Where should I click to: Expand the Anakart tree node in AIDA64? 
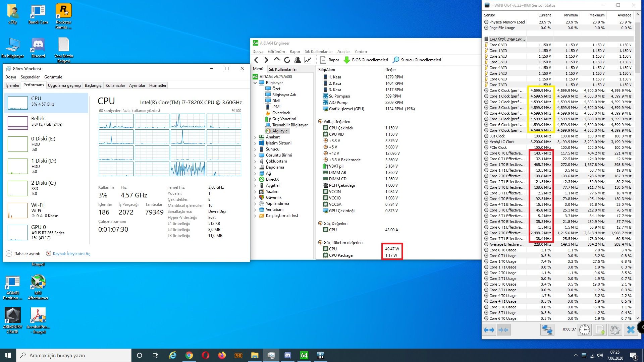coord(256,137)
